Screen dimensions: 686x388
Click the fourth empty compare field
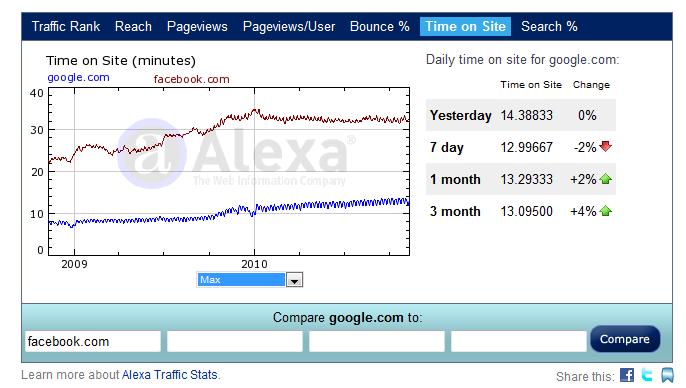[519, 341]
